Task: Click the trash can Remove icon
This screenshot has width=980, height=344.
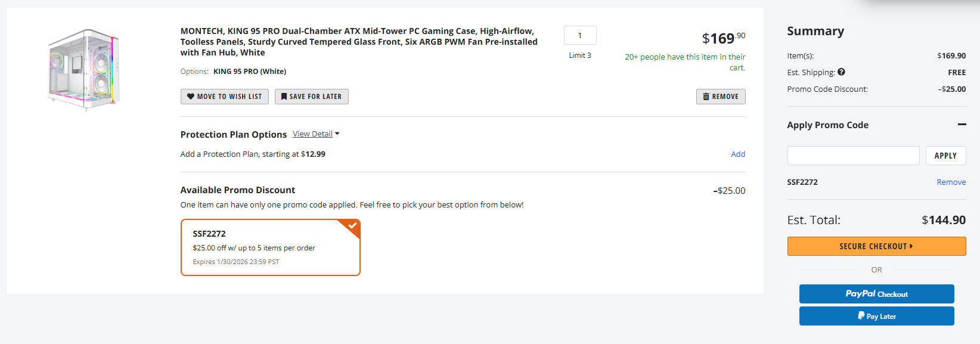Action: pos(706,97)
